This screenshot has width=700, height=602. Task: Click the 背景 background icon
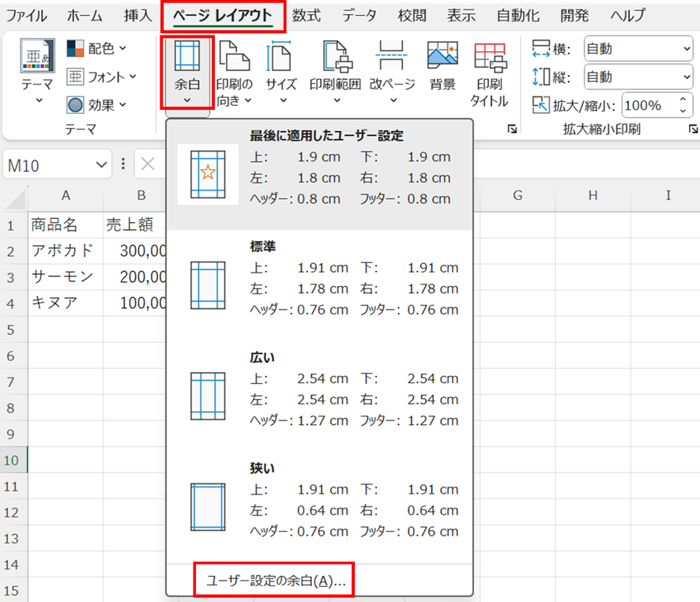coord(442,57)
